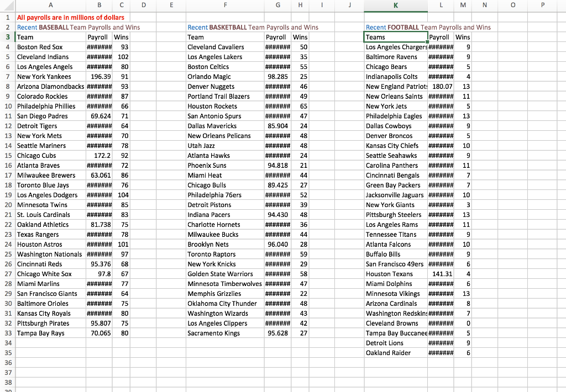Select the football 'Payroll' header cell
This screenshot has width=566, height=392.
point(441,37)
